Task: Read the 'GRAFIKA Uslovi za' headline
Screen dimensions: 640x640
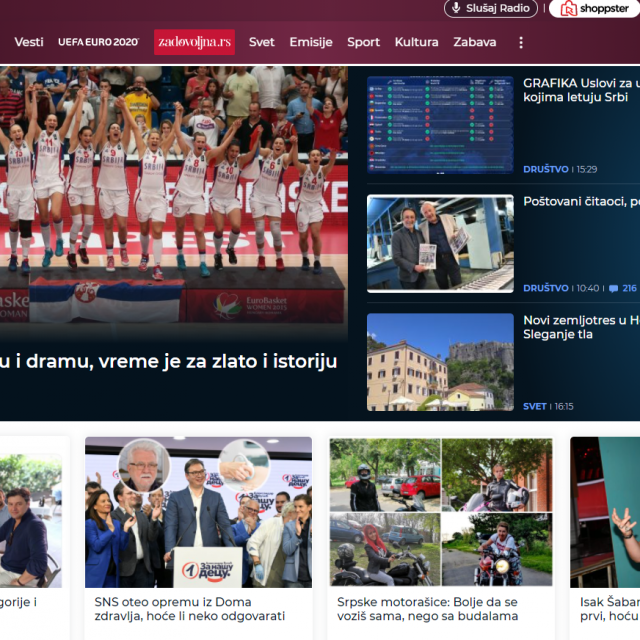Action: coord(581,90)
